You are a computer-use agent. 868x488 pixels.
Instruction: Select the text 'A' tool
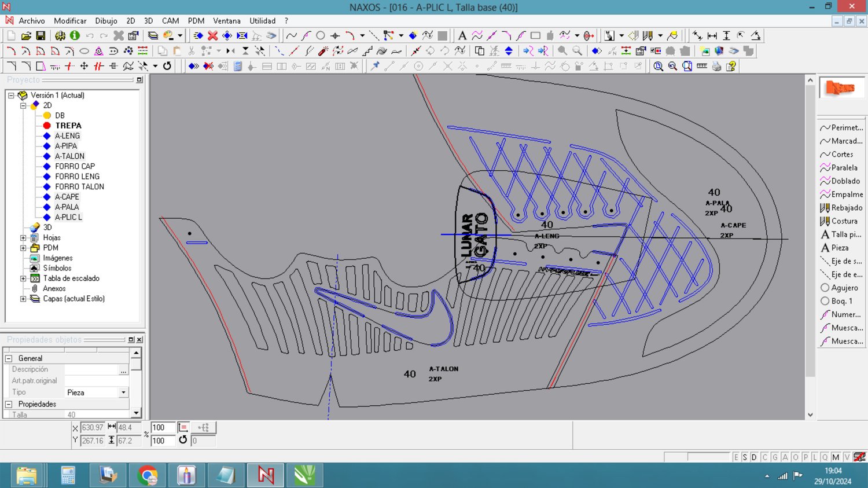pyautogui.click(x=462, y=36)
